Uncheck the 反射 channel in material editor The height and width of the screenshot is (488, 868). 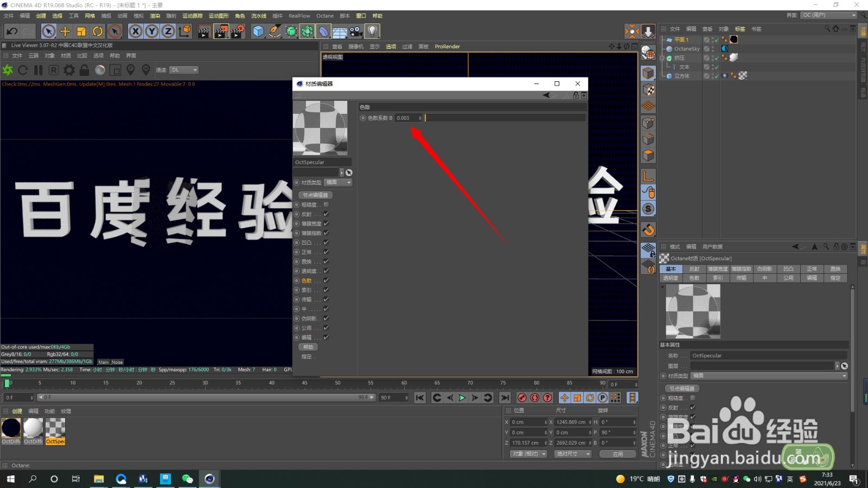pyautogui.click(x=326, y=214)
